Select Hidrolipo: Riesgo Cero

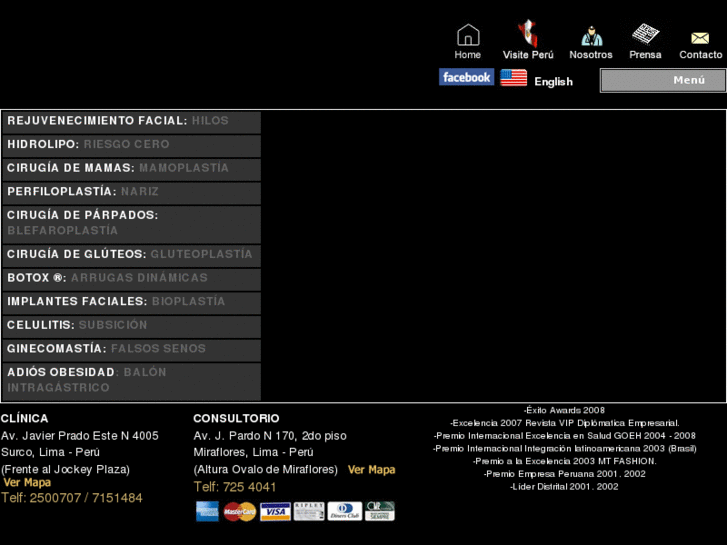click(x=132, y=146)
